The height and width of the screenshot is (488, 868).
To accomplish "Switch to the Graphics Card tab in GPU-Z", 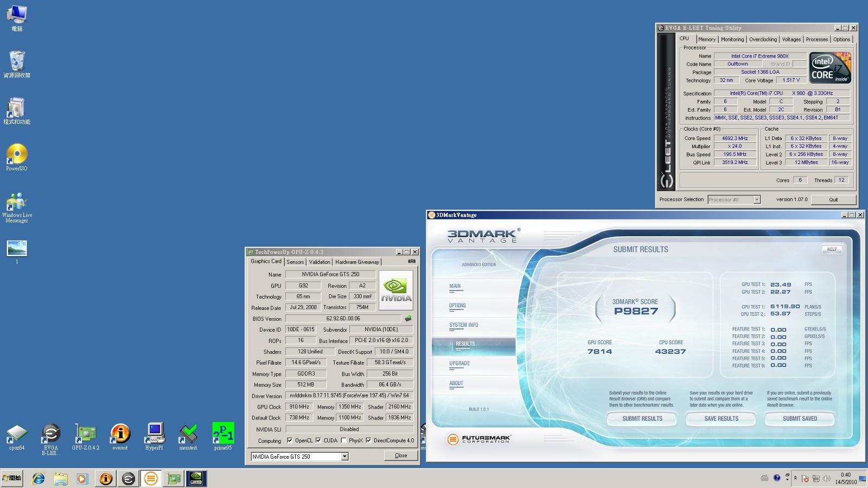I will [266, 261].
